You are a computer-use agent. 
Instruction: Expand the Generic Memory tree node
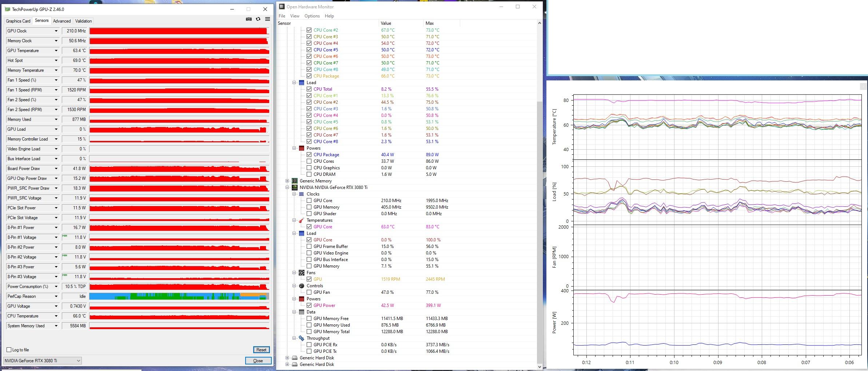(287, 181)
